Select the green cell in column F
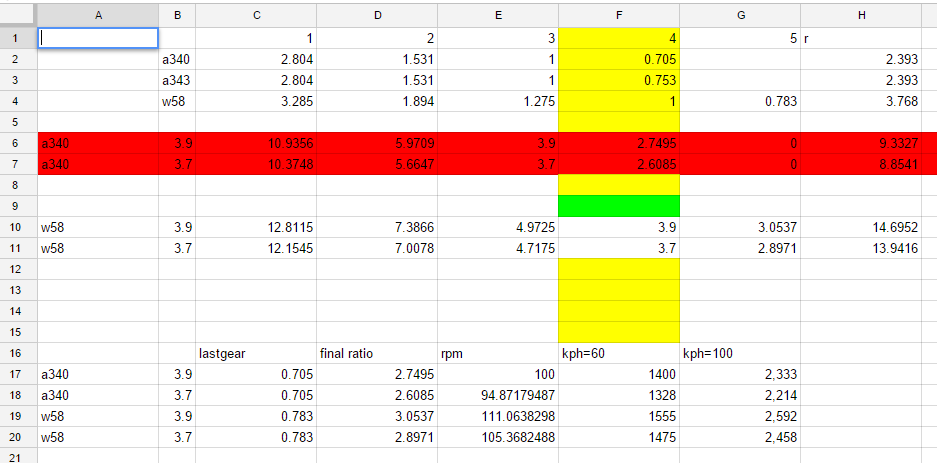This screenshot has width=937, height=463. coord(618,206)
